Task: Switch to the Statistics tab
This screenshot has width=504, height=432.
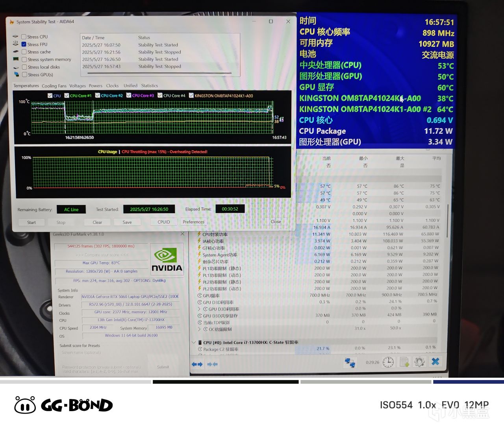Action: pyautogui.click(x=150, y=86)
